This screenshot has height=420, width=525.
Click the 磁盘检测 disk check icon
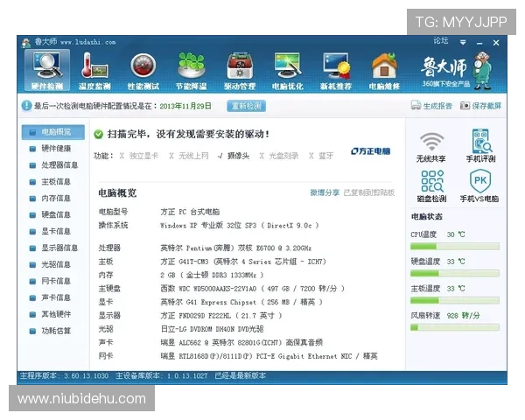[432, 185]
